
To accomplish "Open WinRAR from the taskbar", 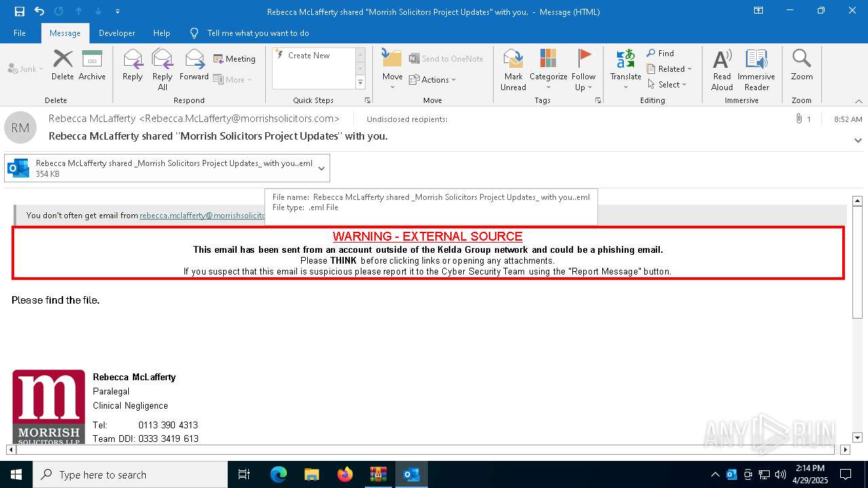I will 378,474.
